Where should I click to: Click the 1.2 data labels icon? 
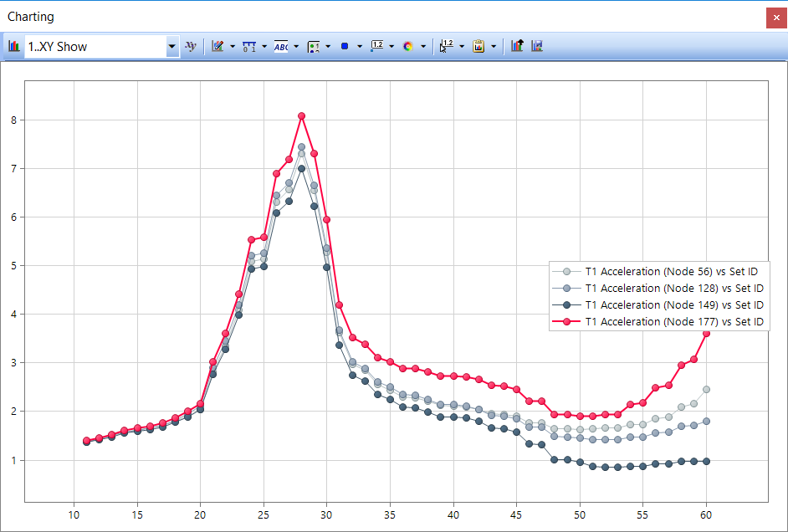377,46
